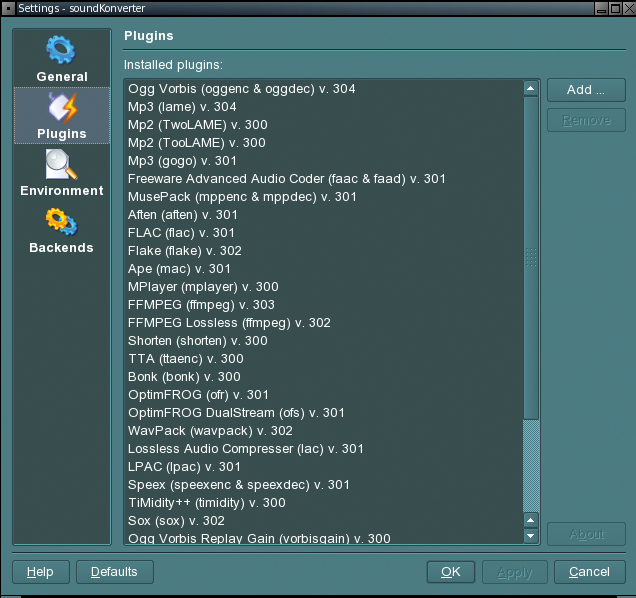Select Ape (mac) v. 301 plugin
The width and height of the screenshot is (636, 598).
click(323, 269)
